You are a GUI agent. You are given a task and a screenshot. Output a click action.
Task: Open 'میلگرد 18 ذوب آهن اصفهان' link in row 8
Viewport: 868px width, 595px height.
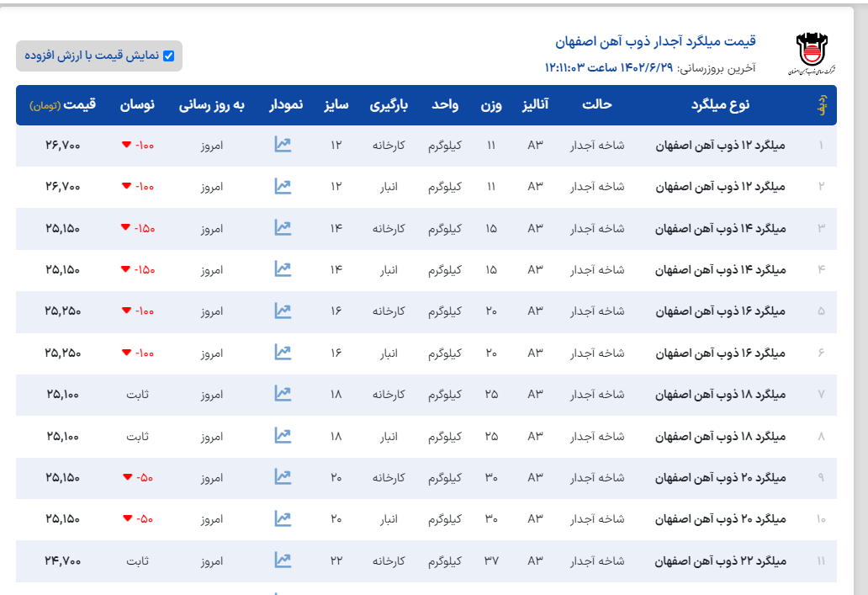click(720, 436)
